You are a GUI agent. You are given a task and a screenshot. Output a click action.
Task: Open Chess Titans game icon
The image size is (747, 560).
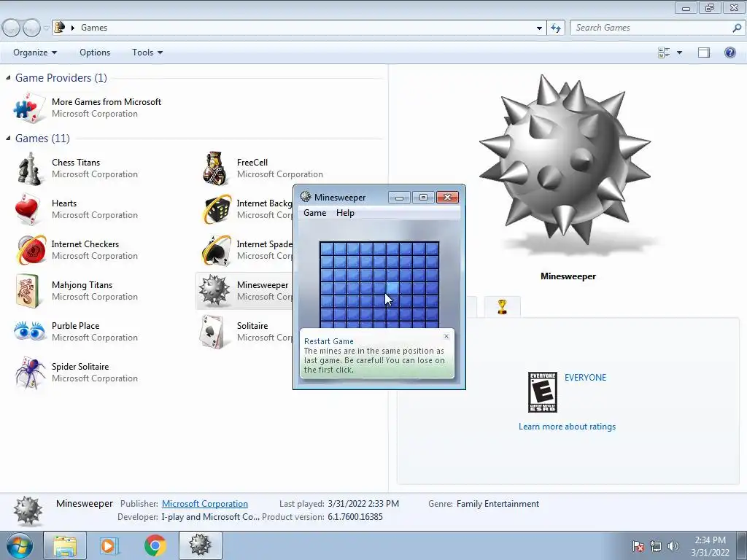29,168
